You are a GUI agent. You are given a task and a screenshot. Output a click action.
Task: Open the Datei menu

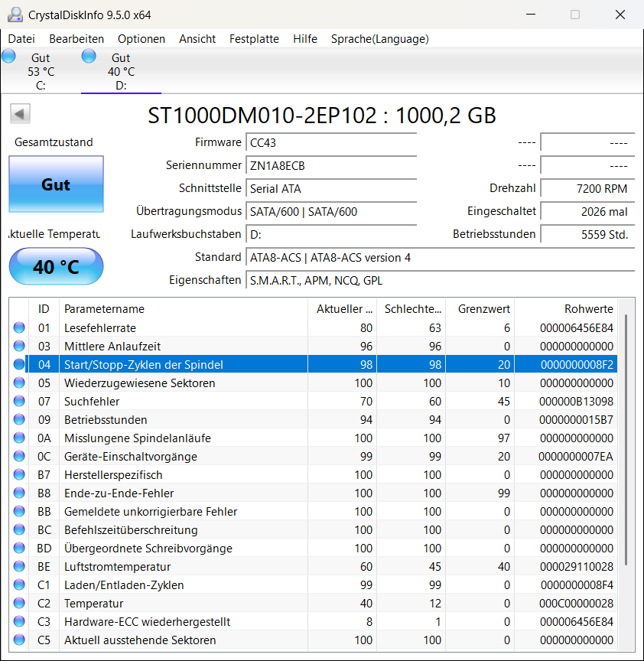point(21,39)
